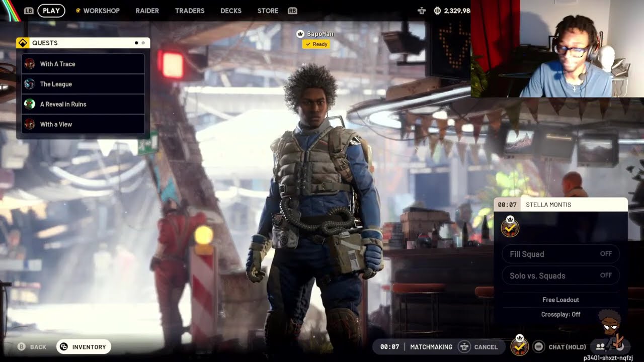
Task: Switch to second Quests page dot
Action: 143,43
